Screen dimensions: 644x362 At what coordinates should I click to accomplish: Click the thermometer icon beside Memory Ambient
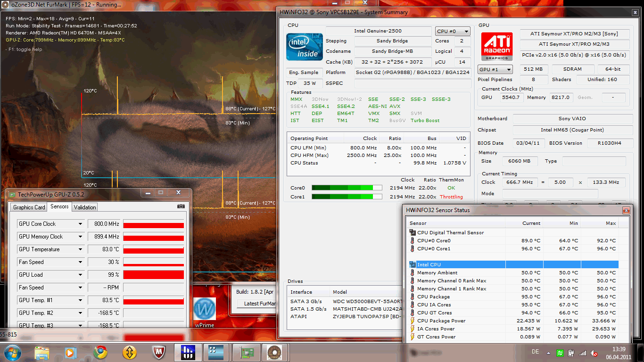413,272
